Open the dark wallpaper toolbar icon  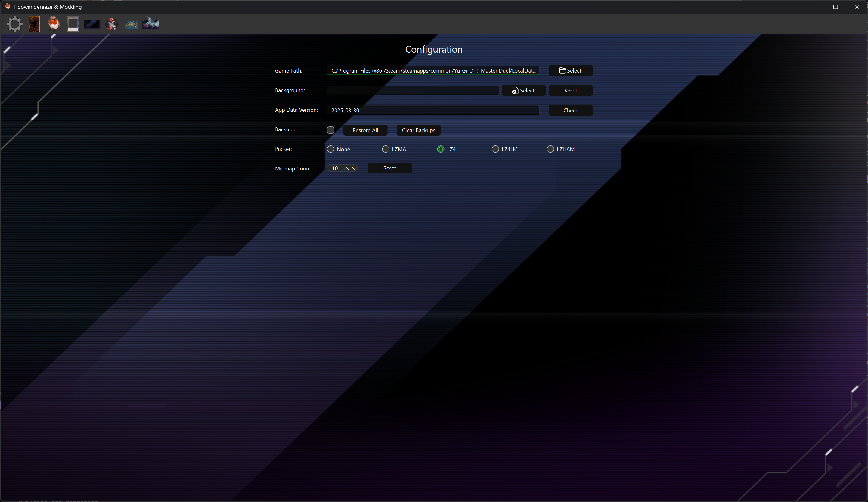coord(92,24)
